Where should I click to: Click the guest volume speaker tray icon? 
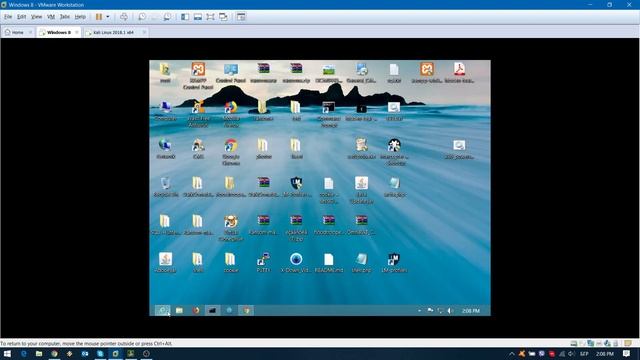tap(450, 311)
